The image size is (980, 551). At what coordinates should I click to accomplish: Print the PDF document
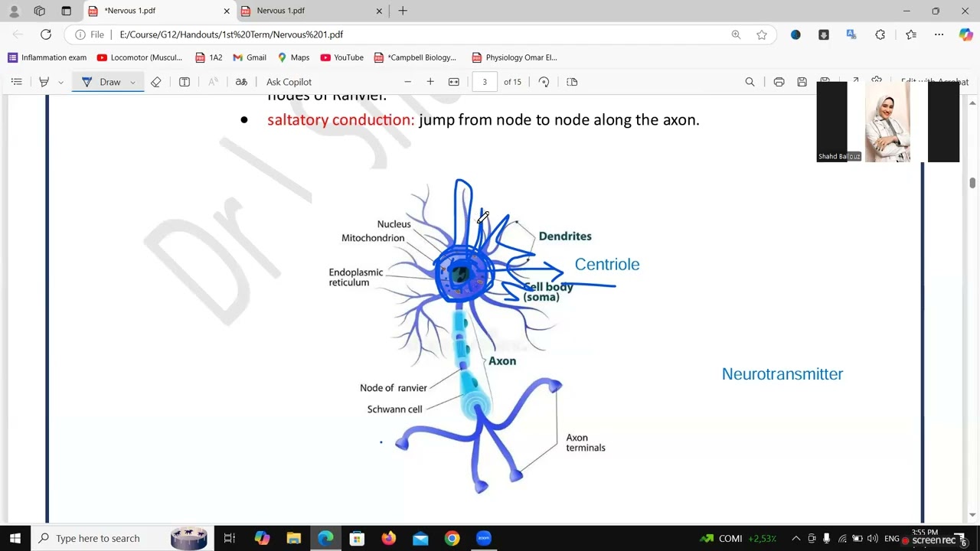point(779,82)
